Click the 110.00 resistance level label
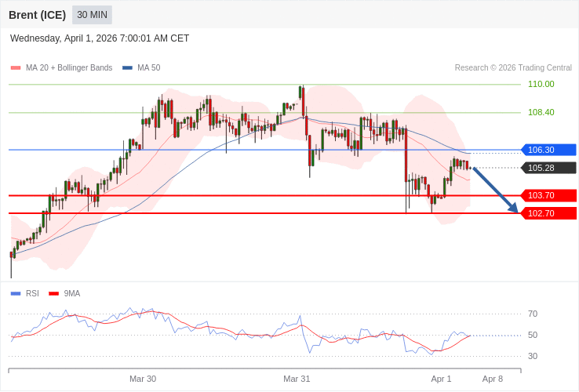Image resolution: width=579 pixels, height=392 pixels. (541, 84)
